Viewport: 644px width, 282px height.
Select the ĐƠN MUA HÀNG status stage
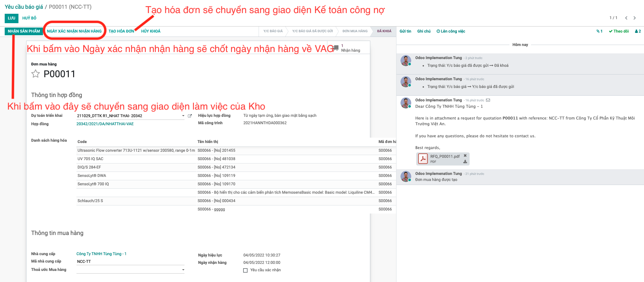tap(355, 31)
